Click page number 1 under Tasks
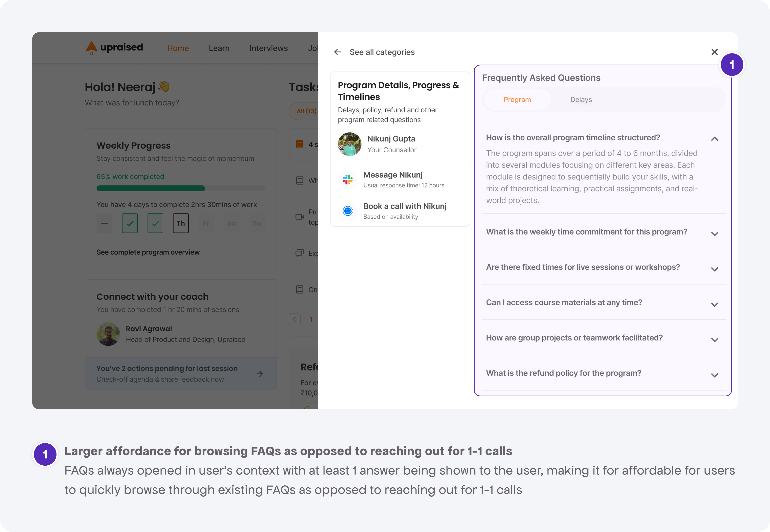770x532 pixels. [311, 320]
